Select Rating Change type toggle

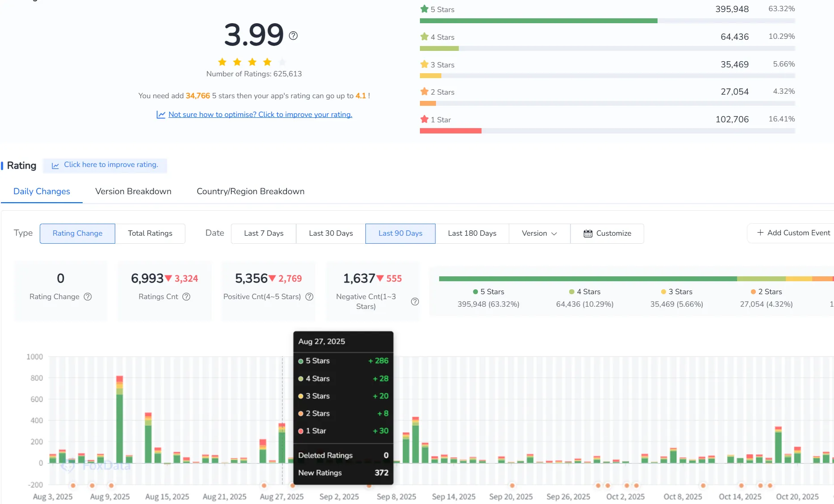pos(77,233)
